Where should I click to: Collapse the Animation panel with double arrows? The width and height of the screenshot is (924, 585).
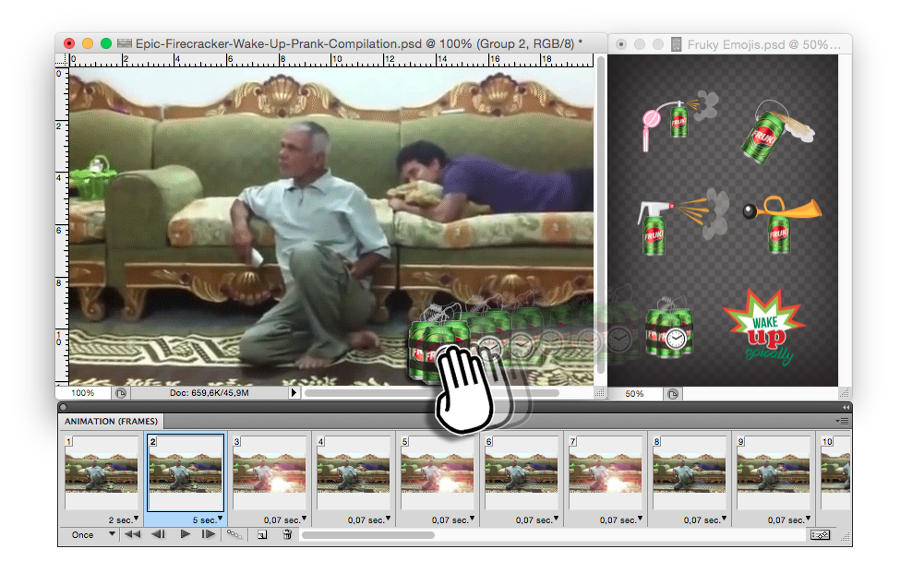tap(846, 407)
